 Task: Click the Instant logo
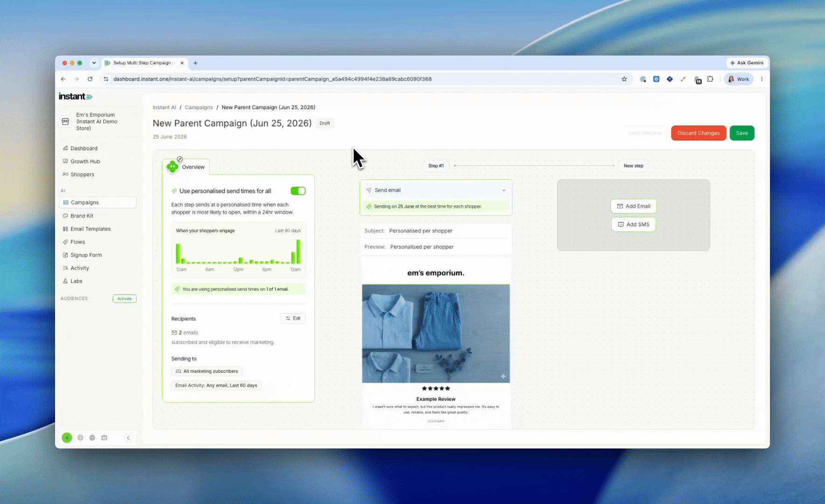pyautogui.click(x=76, y=97)
